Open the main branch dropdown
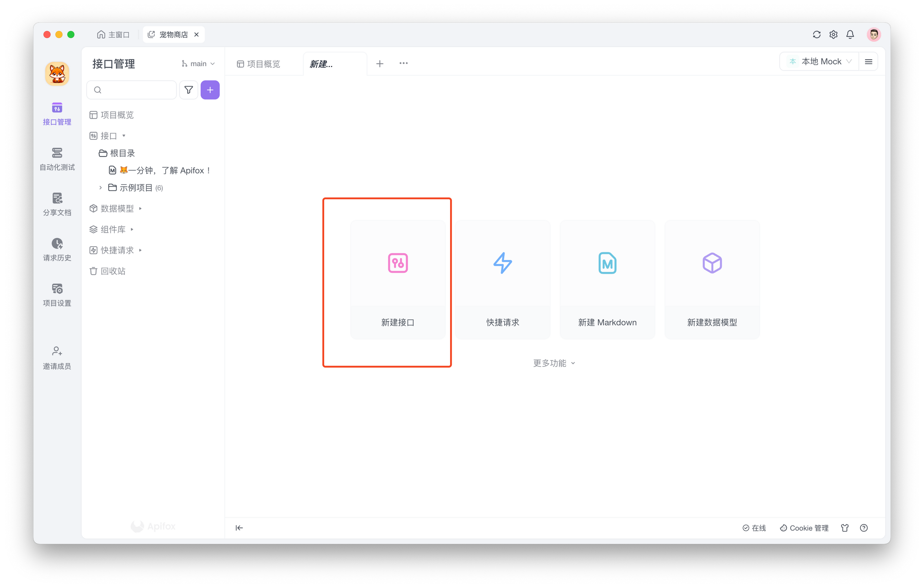This screenshot has width=924, height=588. tap(198, 63)
